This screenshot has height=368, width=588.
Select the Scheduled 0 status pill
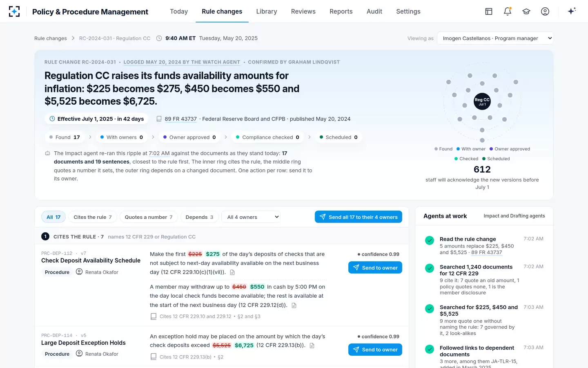click(339, 137)
